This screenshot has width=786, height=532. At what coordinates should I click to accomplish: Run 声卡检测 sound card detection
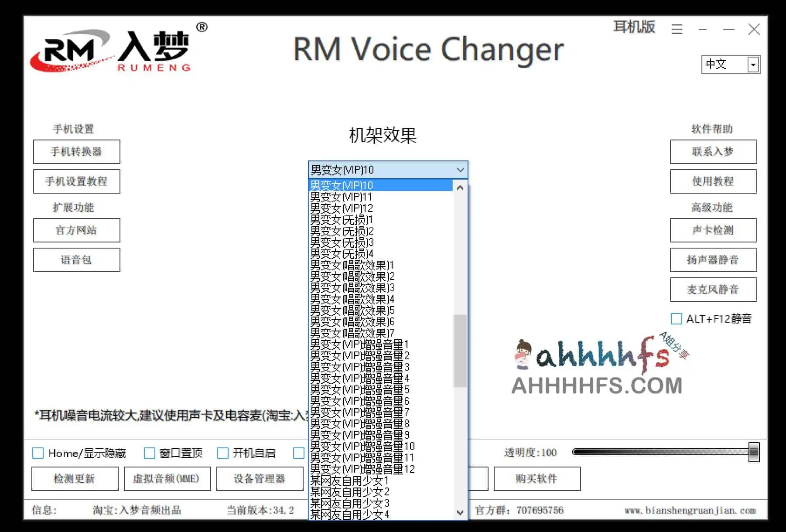[713, 230]
